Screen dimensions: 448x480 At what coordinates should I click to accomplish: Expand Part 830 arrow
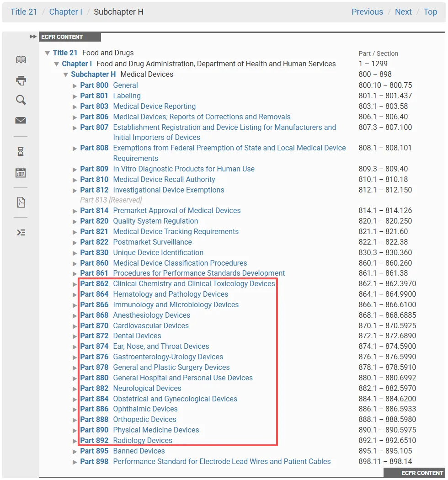75,253
